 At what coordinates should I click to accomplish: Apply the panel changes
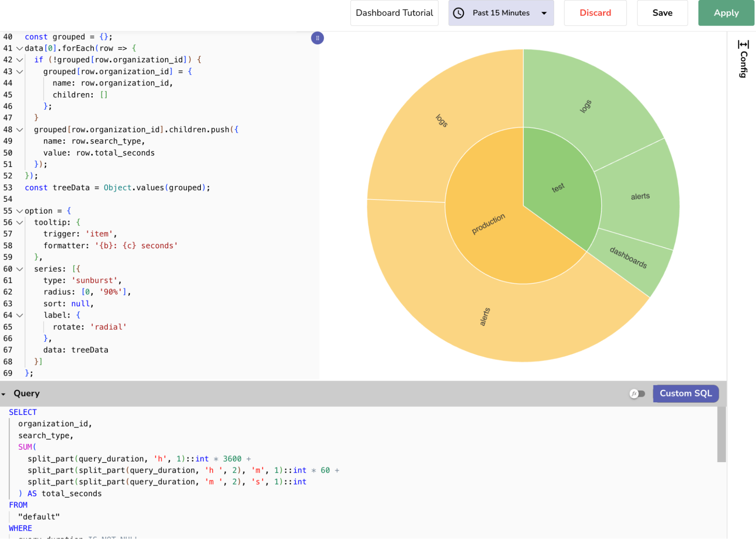click(726, 13)
